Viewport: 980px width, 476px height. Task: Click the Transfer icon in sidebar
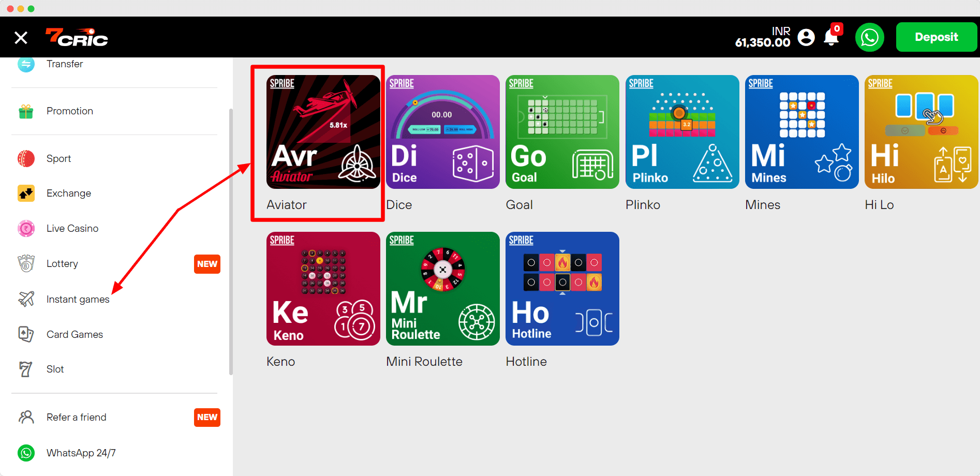pos(26,64)
